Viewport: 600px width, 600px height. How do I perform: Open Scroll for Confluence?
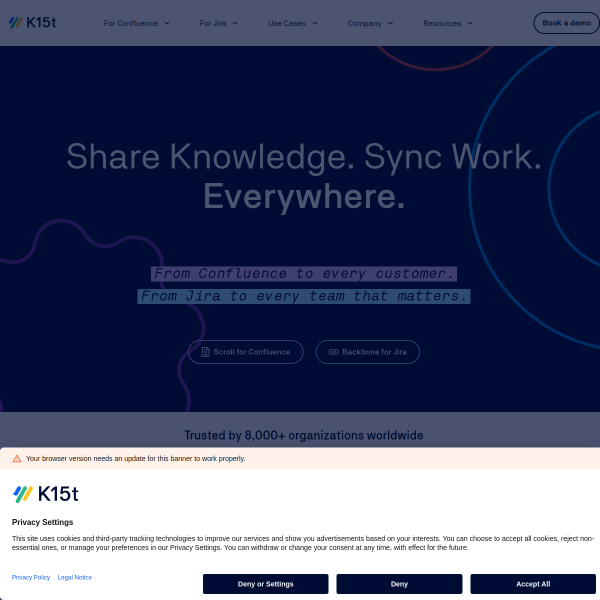[x=246, y=352]
